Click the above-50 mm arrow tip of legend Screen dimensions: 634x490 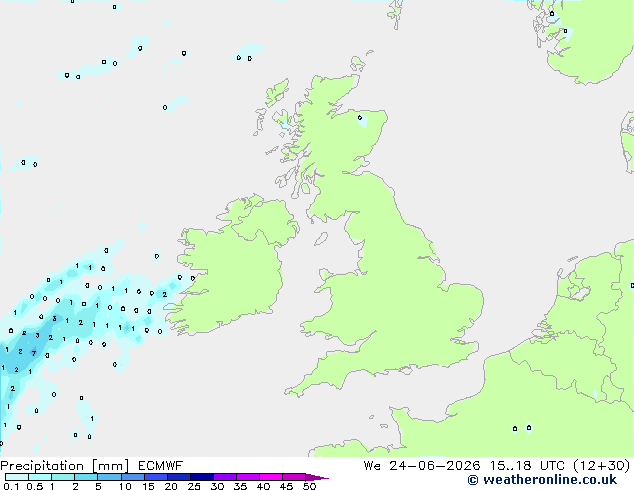tap(317, 477)
